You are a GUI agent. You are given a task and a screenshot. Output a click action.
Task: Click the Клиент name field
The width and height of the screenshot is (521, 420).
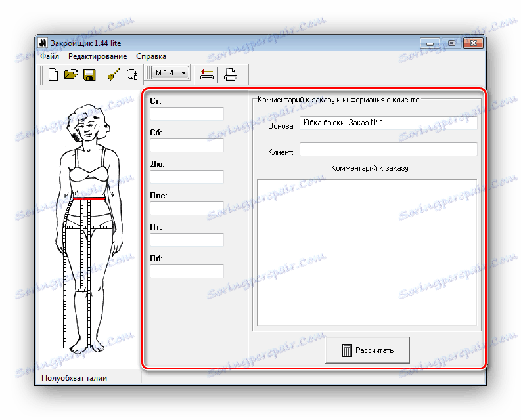388,149
